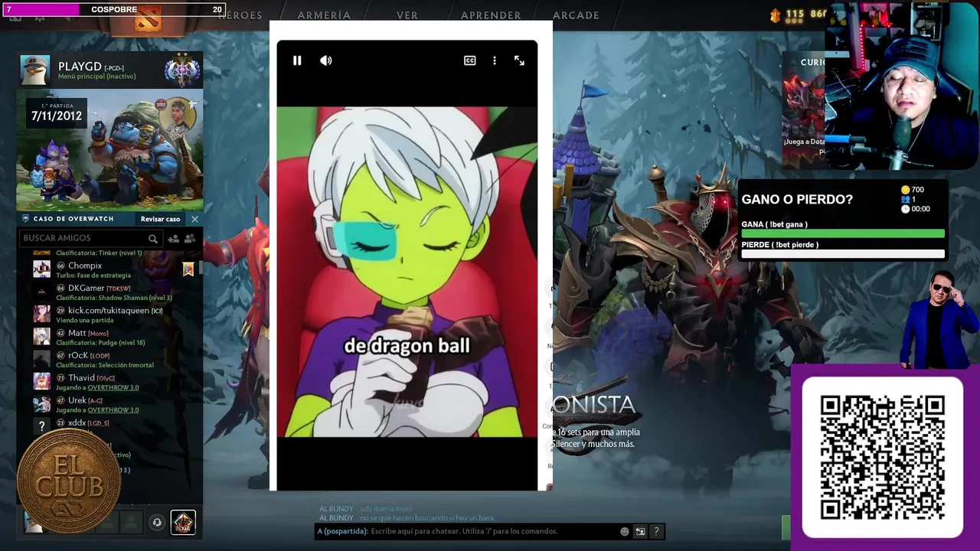Screen dimensions: 980x551
Task: Click the first match date 7/11/2012 label
Action: (56, 116)
